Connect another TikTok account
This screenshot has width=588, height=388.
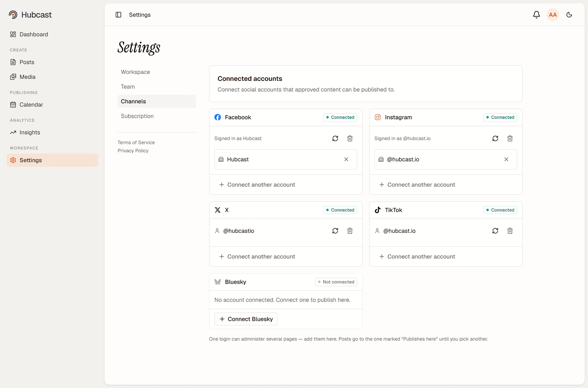[x=417, y=257]
